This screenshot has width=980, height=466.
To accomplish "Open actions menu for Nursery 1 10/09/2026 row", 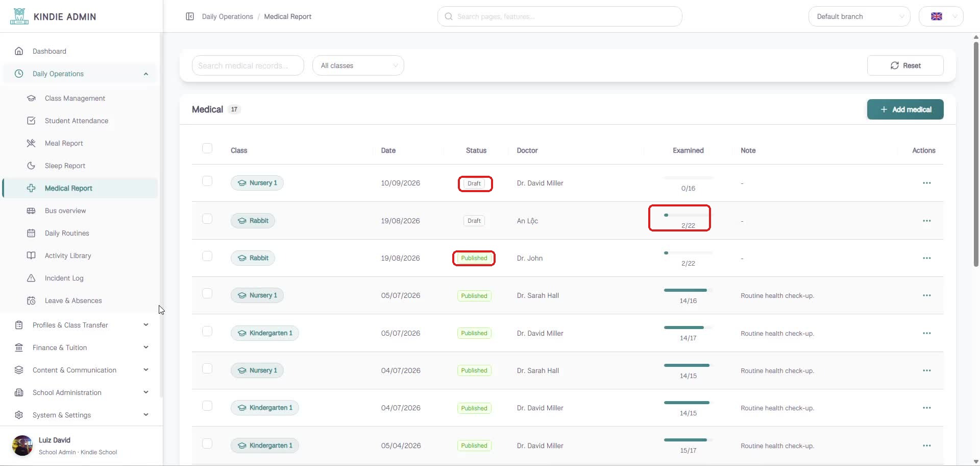I will [x=926, y=183].
